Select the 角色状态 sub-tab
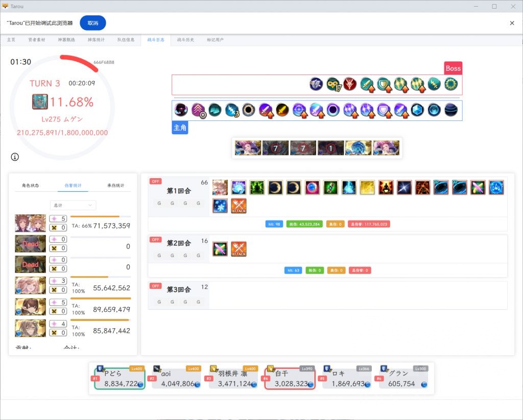523x420 pixels. pyautogui.click(x=30, y=185)
